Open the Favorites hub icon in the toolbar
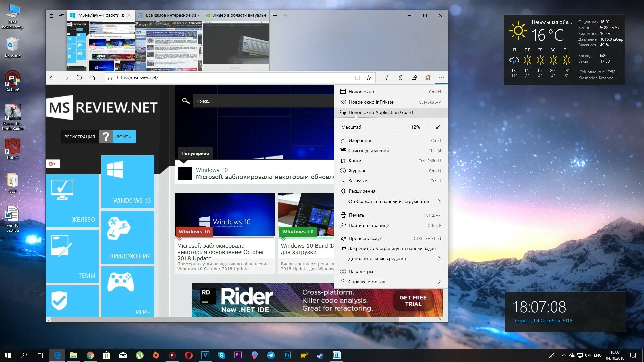 pyautogui.click(x=388, y=78)
